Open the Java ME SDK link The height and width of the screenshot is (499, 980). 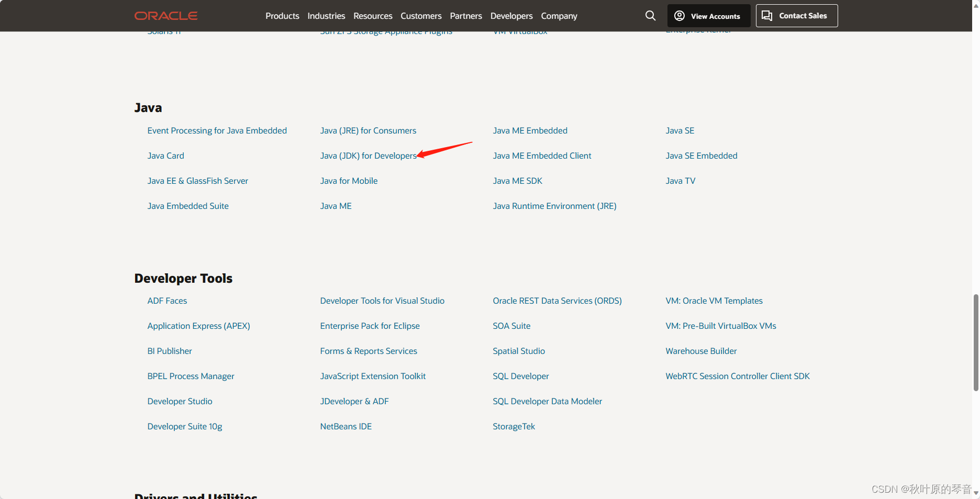point(518,181)
